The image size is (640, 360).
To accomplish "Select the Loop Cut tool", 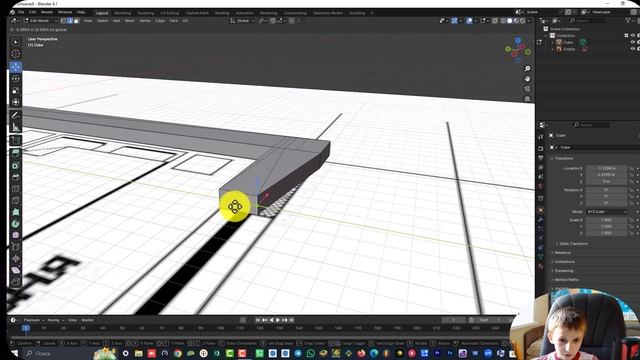I will click(x=16, y=189).
